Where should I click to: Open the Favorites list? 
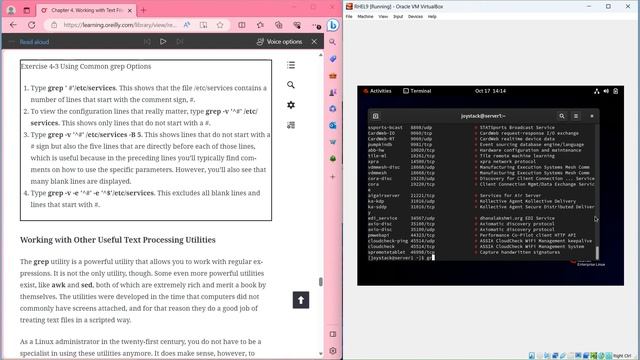[260, 25]
